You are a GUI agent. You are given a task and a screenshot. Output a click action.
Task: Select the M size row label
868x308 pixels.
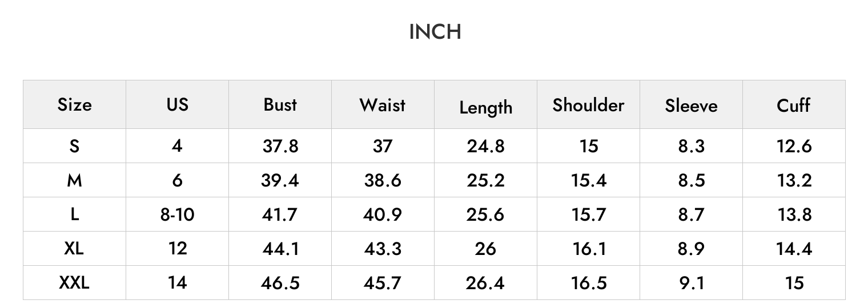[74, 180]
